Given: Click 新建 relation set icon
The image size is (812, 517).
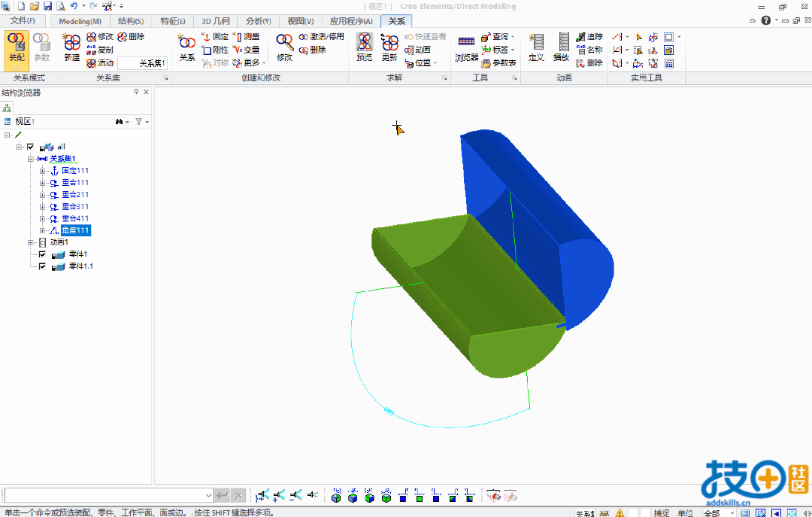Looking at the screenshot, I should pos(72,47).
